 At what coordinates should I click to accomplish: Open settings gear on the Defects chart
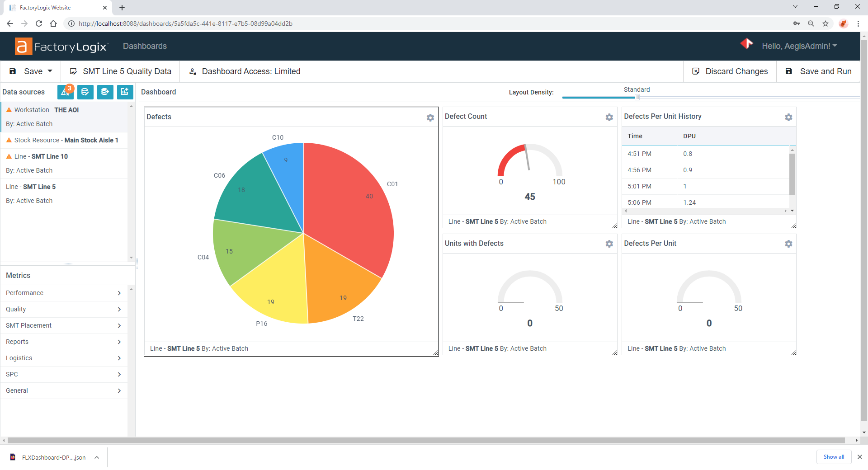coord(430,117)
